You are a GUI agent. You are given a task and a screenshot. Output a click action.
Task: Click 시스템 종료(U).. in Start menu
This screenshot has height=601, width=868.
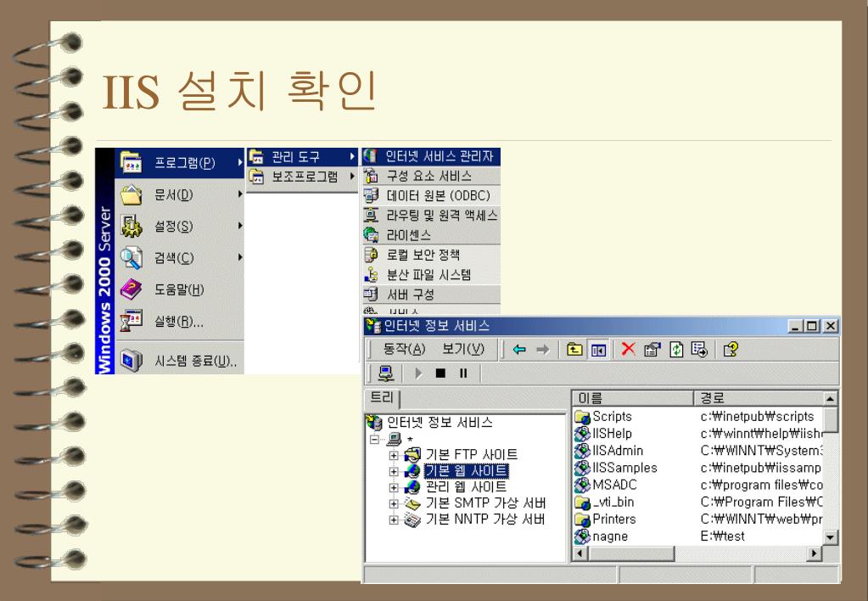[x=180, y=361]
